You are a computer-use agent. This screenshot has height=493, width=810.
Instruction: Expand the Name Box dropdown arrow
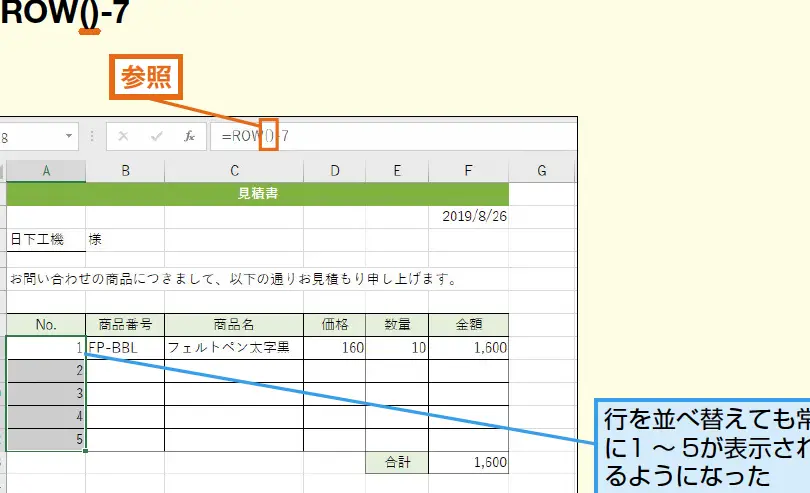click(x=69, y=136)
